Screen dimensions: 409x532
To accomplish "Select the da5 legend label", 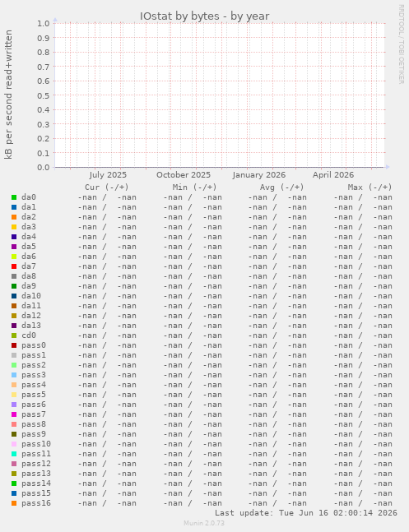I will coord(29,247).
